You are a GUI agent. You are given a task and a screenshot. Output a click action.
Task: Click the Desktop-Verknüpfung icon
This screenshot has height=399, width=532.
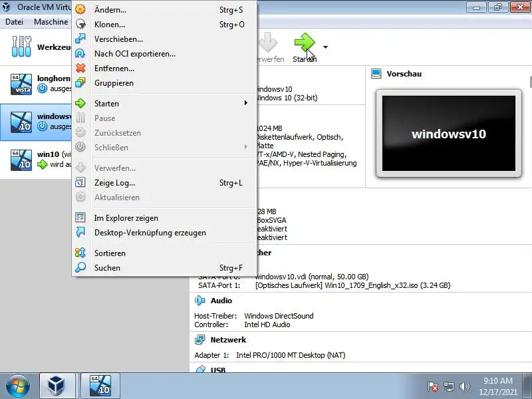[x=80, y=232]
